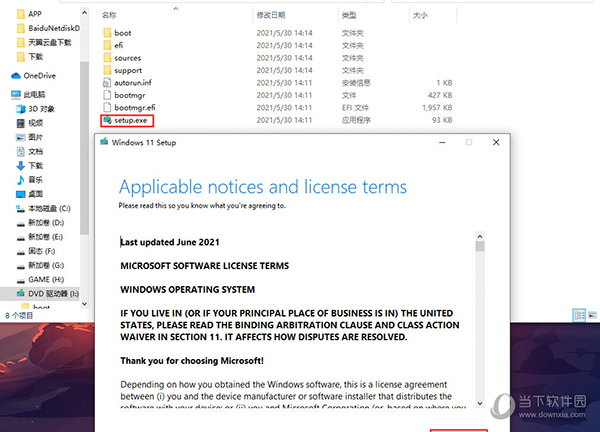Click 'Thank you for choosing Microsoft!' text

tap(192, 361)
